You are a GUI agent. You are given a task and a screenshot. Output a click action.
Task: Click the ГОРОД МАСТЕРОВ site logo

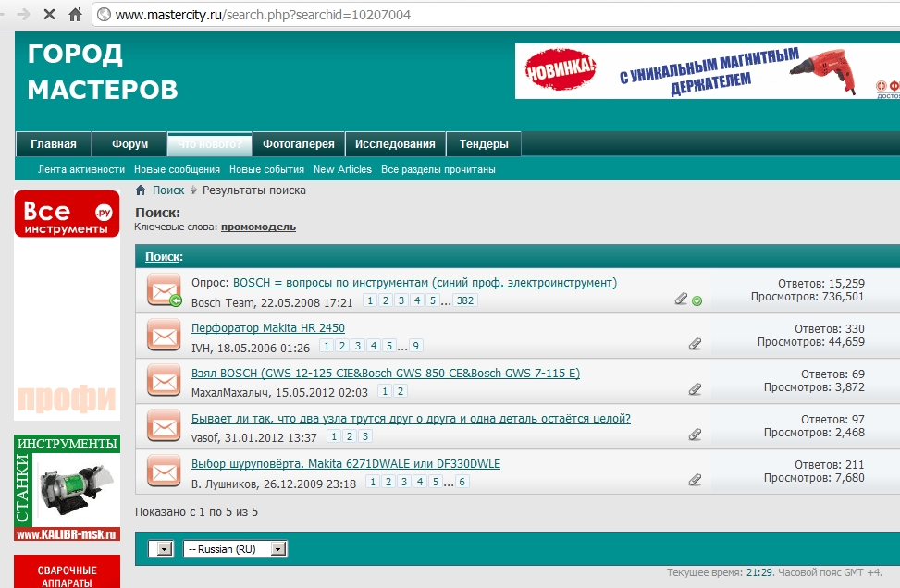point(103,72)
